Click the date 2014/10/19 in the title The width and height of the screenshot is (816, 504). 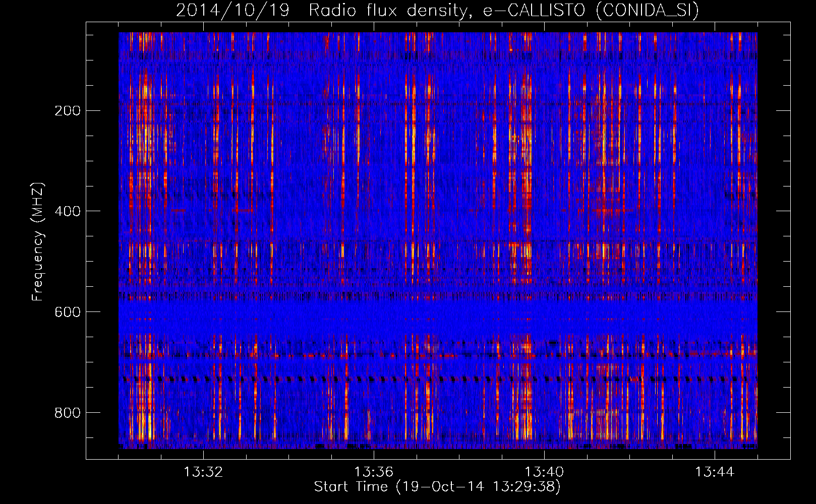[233, 11]
